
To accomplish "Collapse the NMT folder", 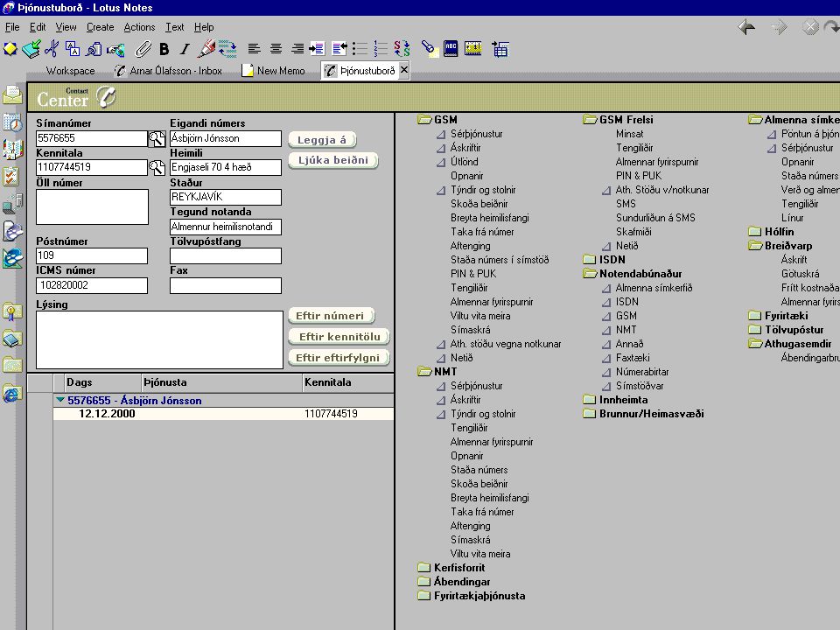I will click(x=424, y=371).
